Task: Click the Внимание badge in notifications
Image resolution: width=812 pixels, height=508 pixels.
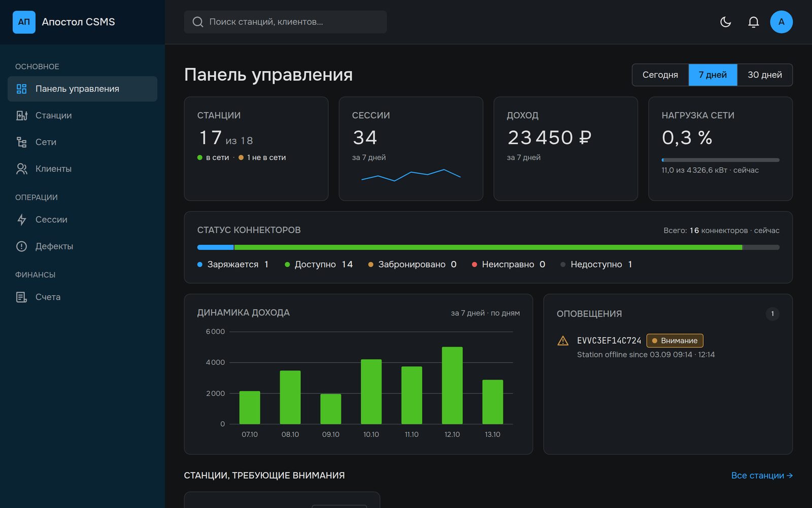Action: click(x=674, y=340)
